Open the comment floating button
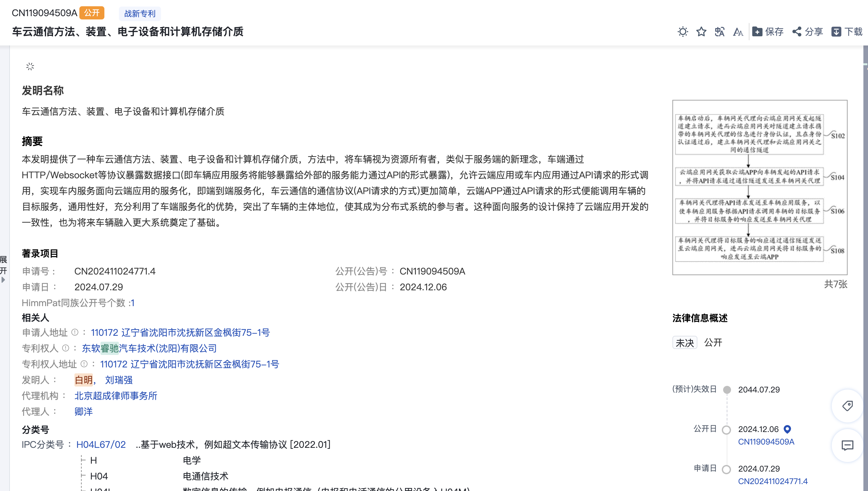Image resolution: width=868 pixels, height=491 pixels. click(848, 446)
